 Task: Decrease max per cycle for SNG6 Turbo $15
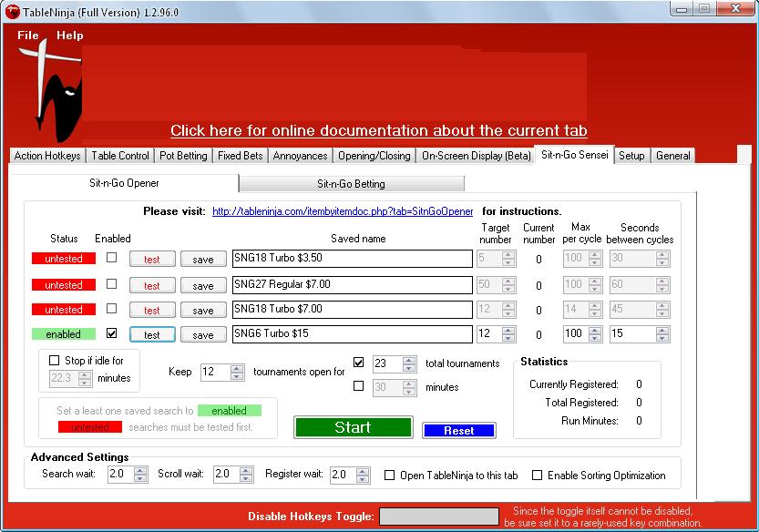click(595, 338)
